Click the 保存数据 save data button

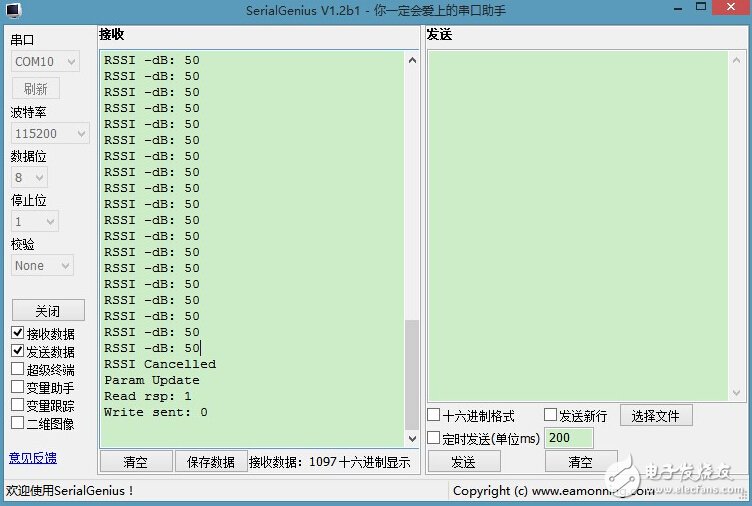(211, 461)
